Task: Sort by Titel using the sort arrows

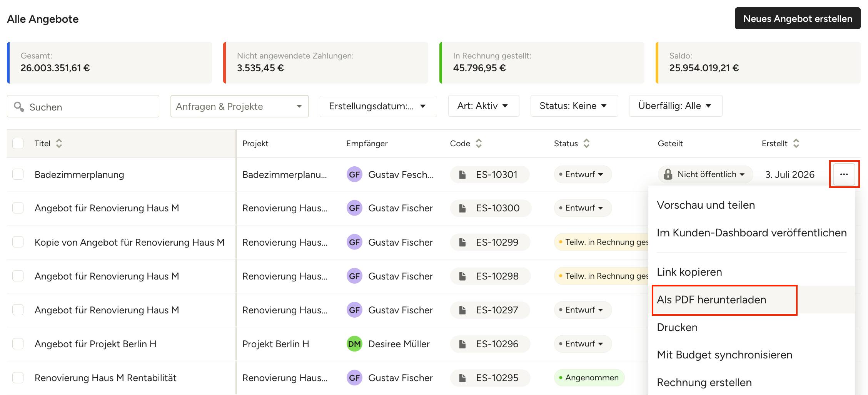Action: click(x=59, y=144)
